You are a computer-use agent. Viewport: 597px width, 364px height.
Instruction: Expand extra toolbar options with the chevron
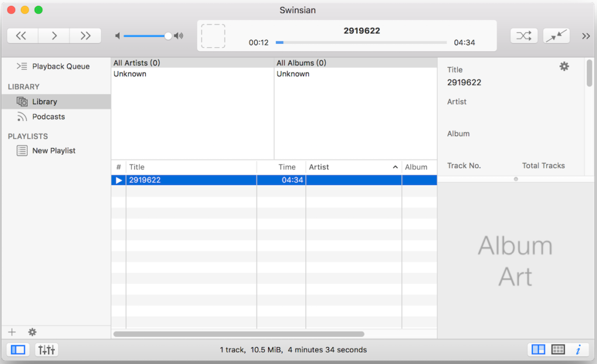[586, 36]
